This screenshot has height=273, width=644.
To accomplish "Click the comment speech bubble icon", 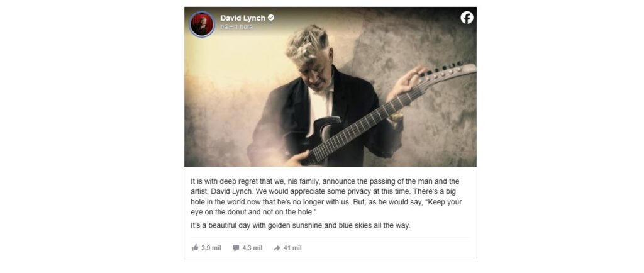I will coord(236,248).
